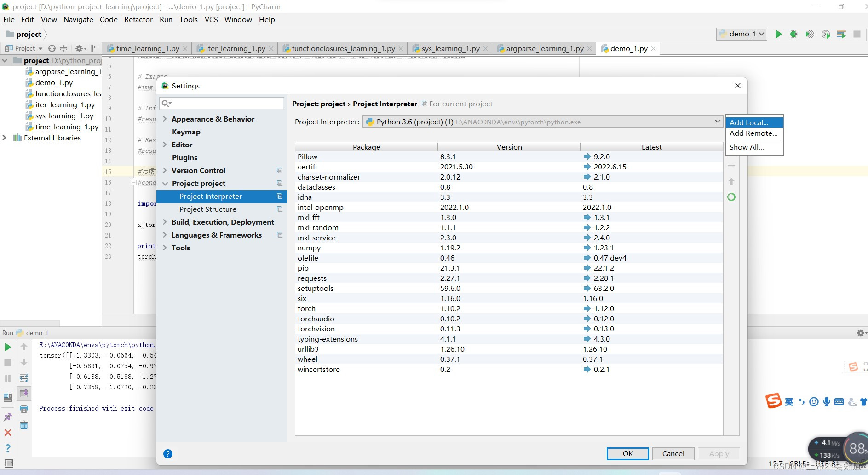Stop process in the Run panel

point(8,363)
